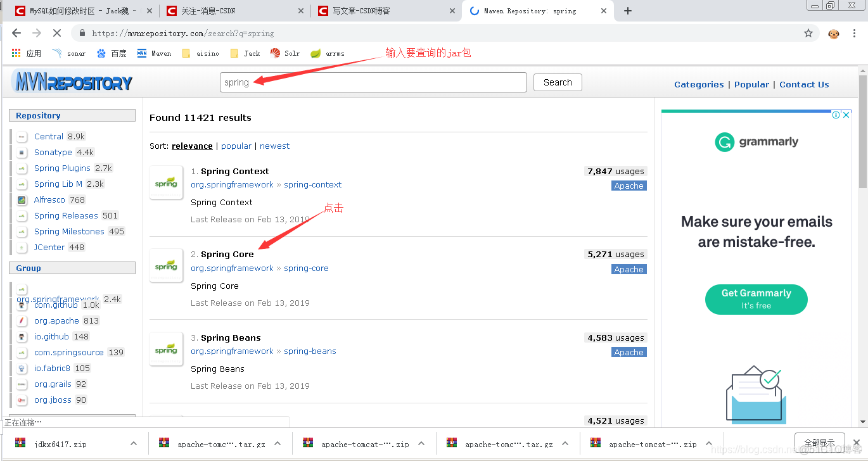Click the Spring Beans logo thumbnail
868x461 pixels.
pos(166,349)
